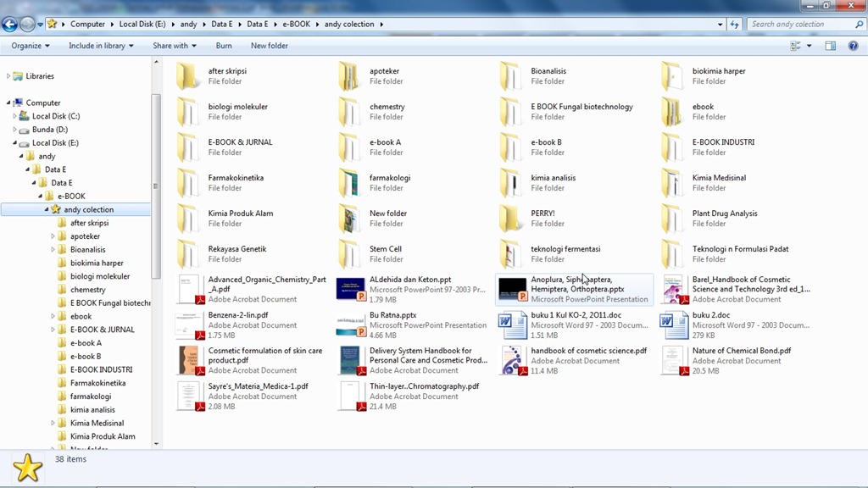Select e-BOOK folder in navigation tree
868x488 pixels.
pyautogui.click(x=71, y=197)
